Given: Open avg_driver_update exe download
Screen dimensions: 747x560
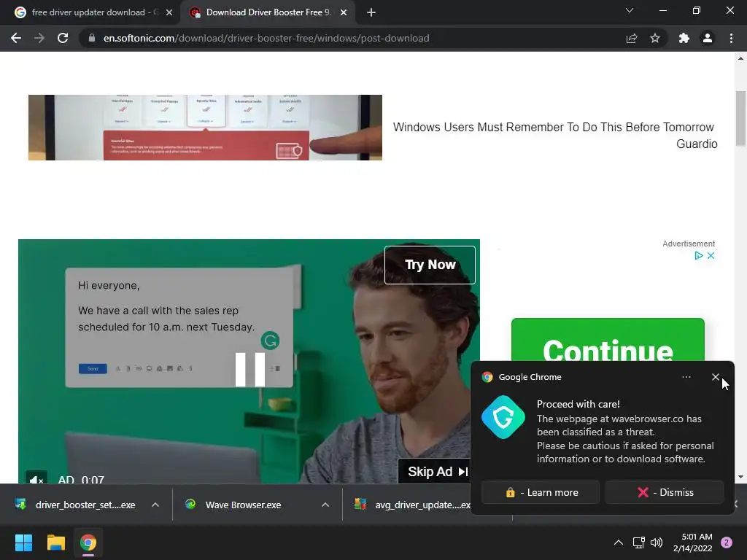Looking at the screenshot, I should point(412,505).
